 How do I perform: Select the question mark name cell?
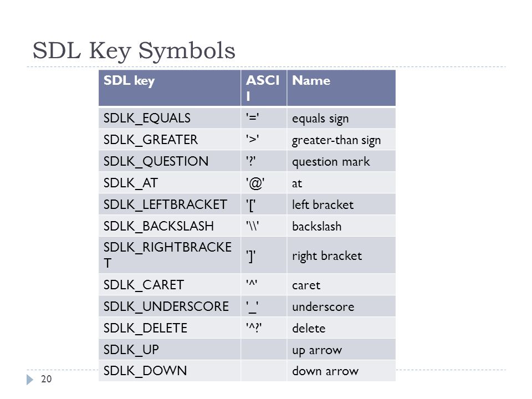341,161
